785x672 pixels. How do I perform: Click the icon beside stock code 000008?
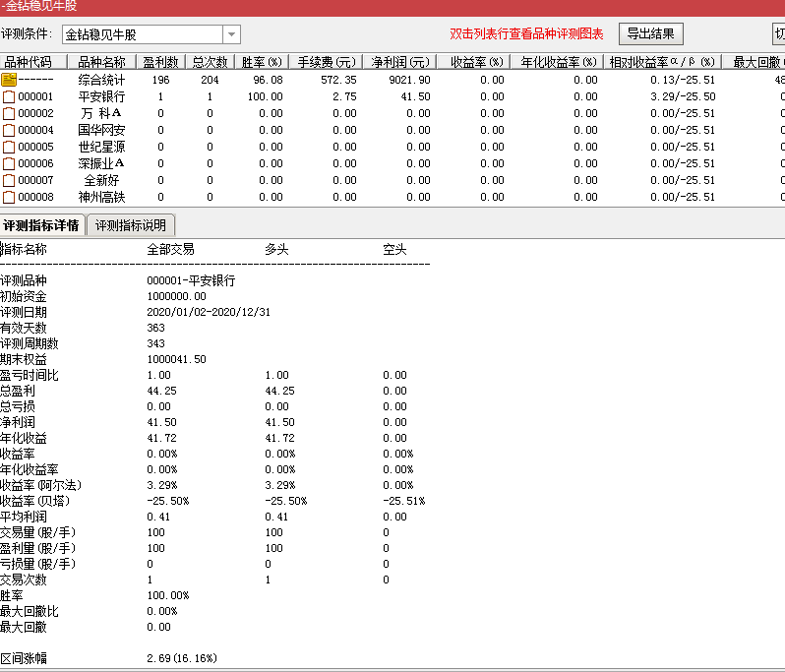click(9, 198)
